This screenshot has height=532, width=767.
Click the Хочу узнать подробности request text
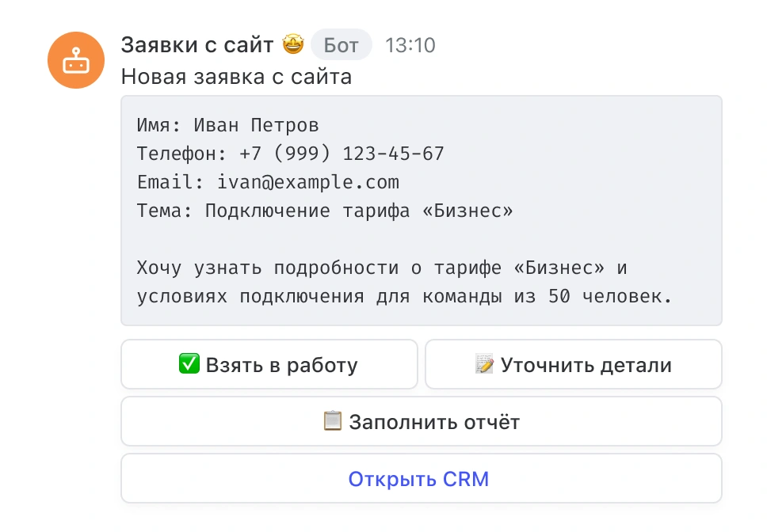[382, 268]
